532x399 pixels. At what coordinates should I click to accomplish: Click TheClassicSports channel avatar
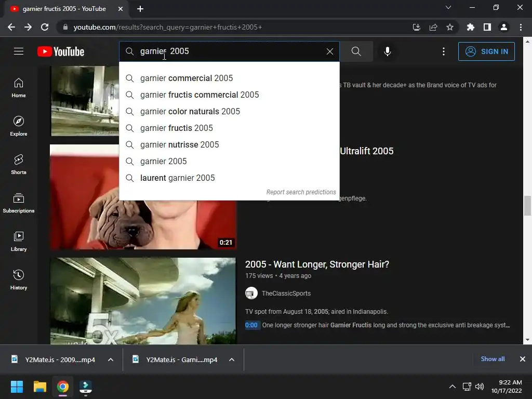point(251,294)
